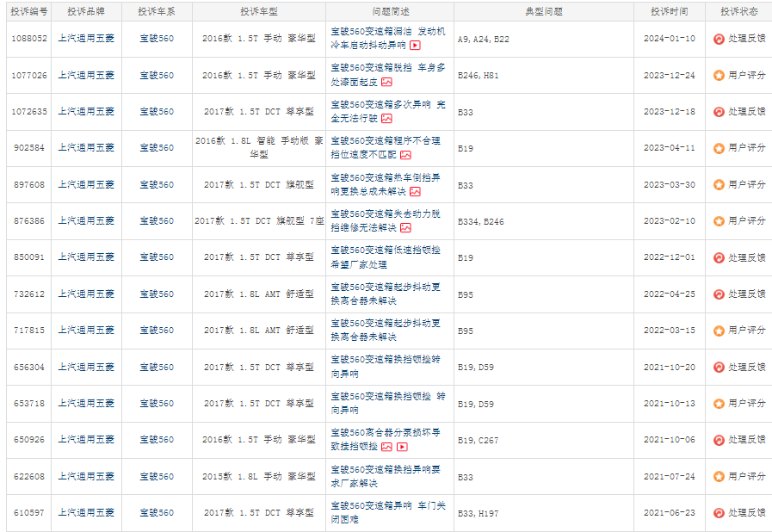This screenshot has height=532, width=772.
Task: Click the image icon in complaint 650926's description
Action: (x=387, y=447)
